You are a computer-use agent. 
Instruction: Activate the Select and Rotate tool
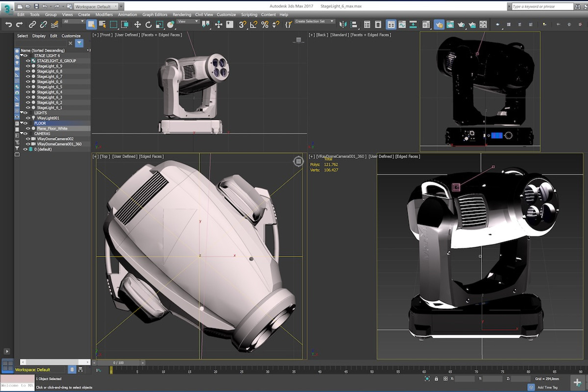coord(148,24)
